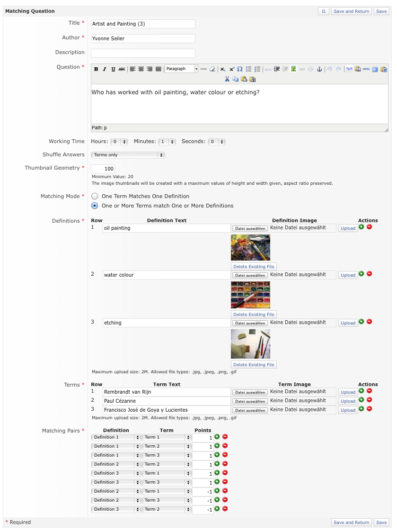Cut selected text with the scissors icon
This screenshot has height=532, width=397.
pos(227,79)
